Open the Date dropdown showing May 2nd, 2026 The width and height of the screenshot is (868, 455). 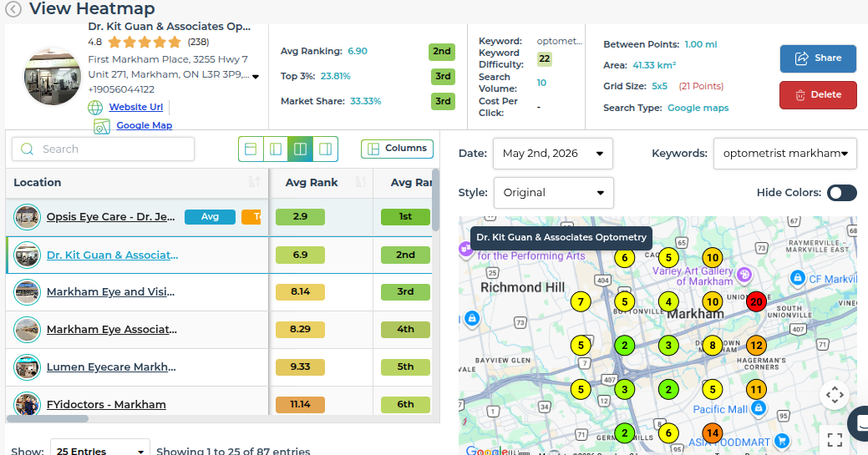click(552, 154)
